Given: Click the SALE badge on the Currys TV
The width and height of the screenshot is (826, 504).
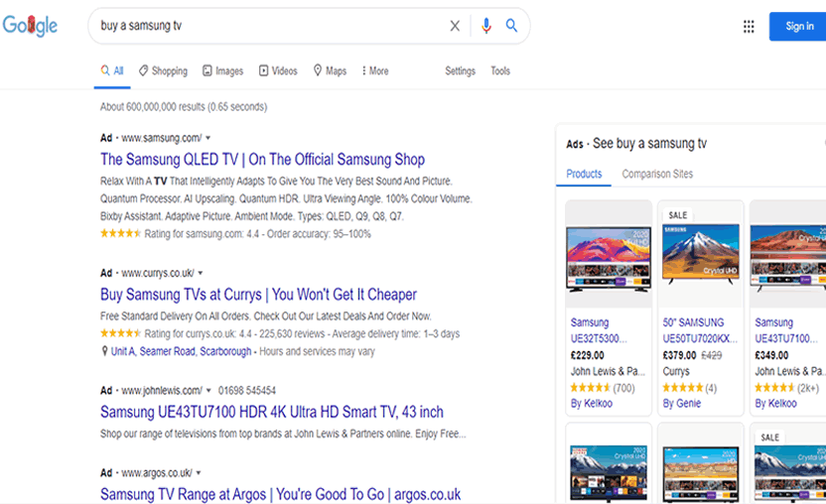Looking at the screenshot, I should [x=677, y=215].
